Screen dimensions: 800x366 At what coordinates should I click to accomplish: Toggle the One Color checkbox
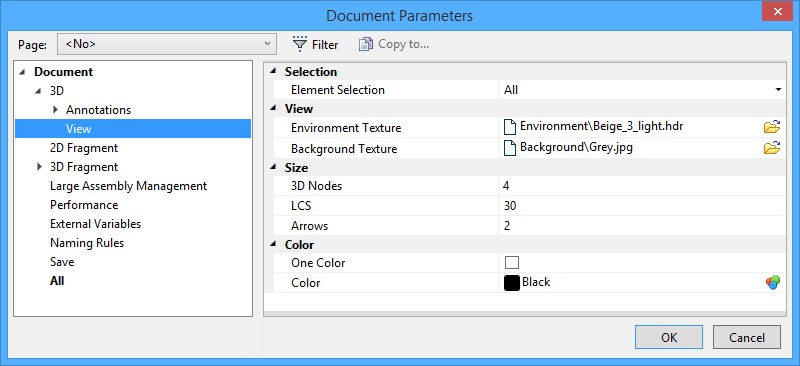(512, 262)
